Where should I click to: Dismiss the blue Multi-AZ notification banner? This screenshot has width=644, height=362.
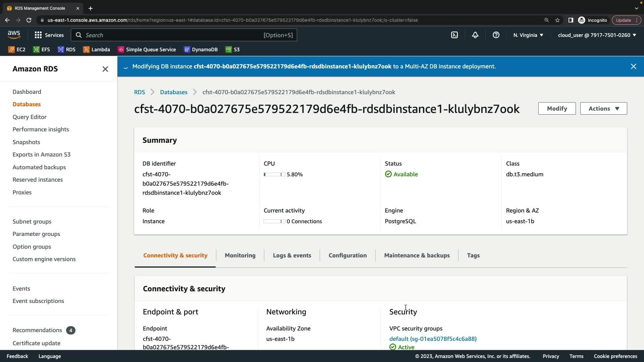click(x=633, y=66)
